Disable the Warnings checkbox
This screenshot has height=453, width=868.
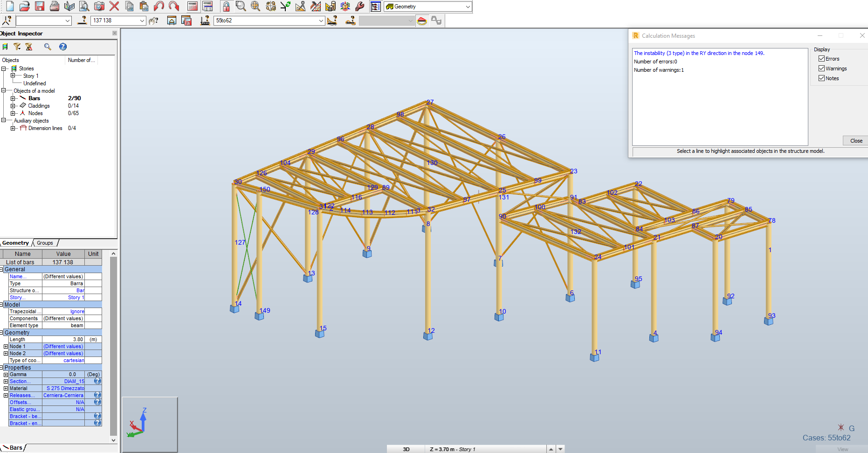click(822, 68)
